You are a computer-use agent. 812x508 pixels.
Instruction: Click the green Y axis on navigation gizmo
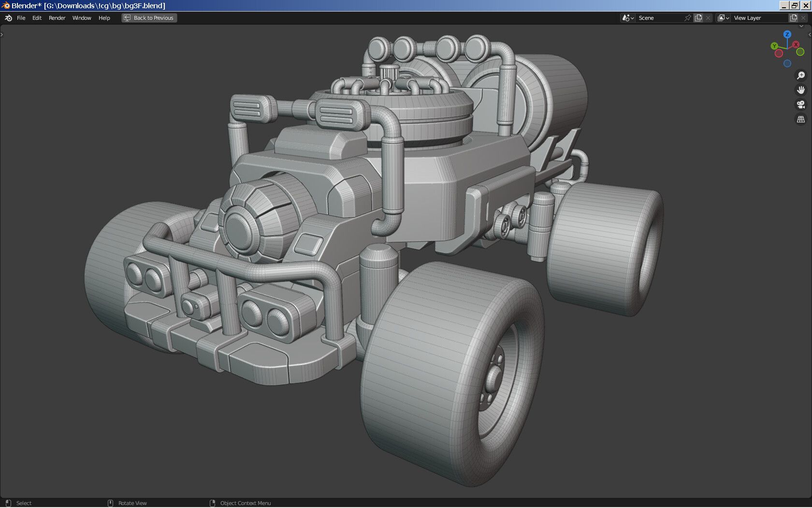774,45
